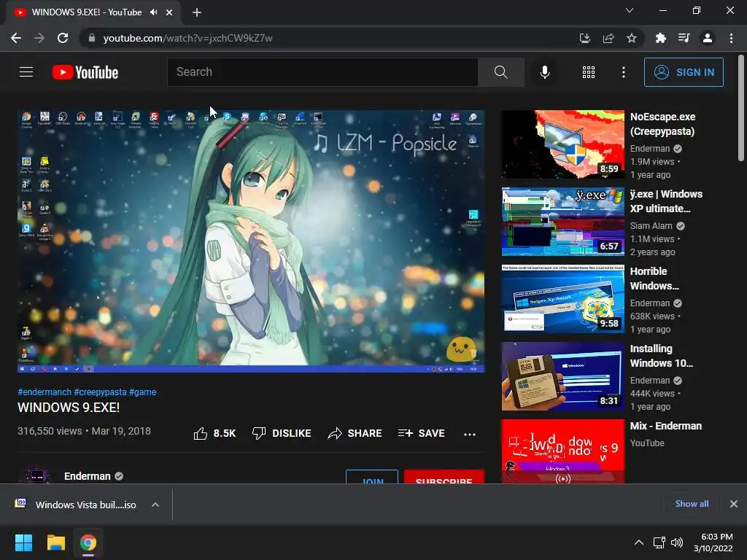Open File Explorer from the taskbar
Viewport: 747px width, 560px height.
tap(55, 542)
